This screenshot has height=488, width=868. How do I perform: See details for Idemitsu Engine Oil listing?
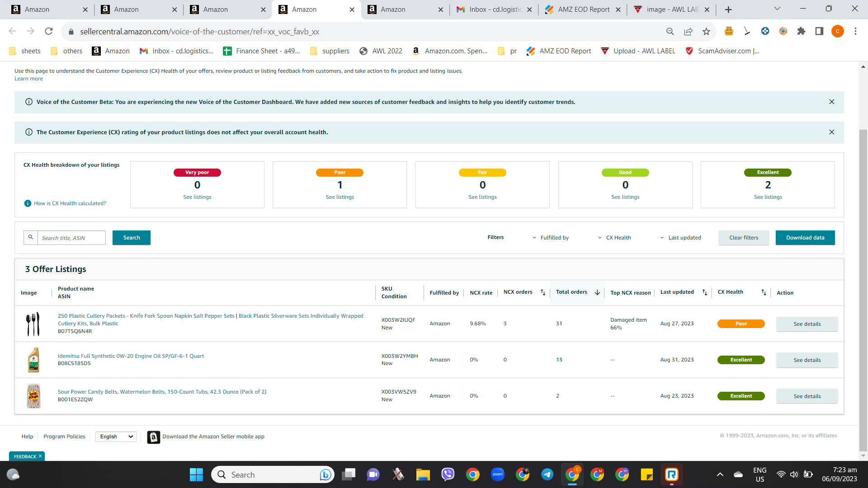pos(807,360)
